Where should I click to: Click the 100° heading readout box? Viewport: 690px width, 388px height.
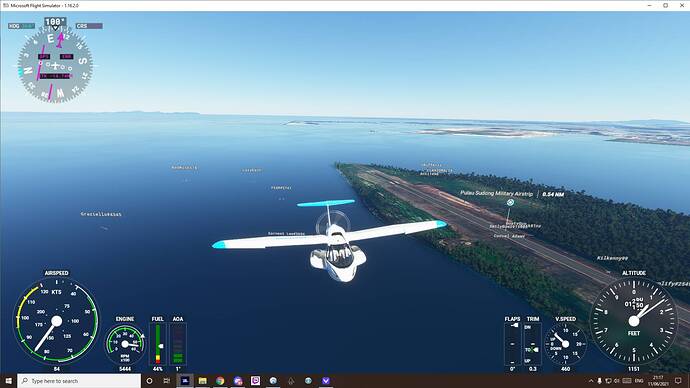[x=55, y=22]
